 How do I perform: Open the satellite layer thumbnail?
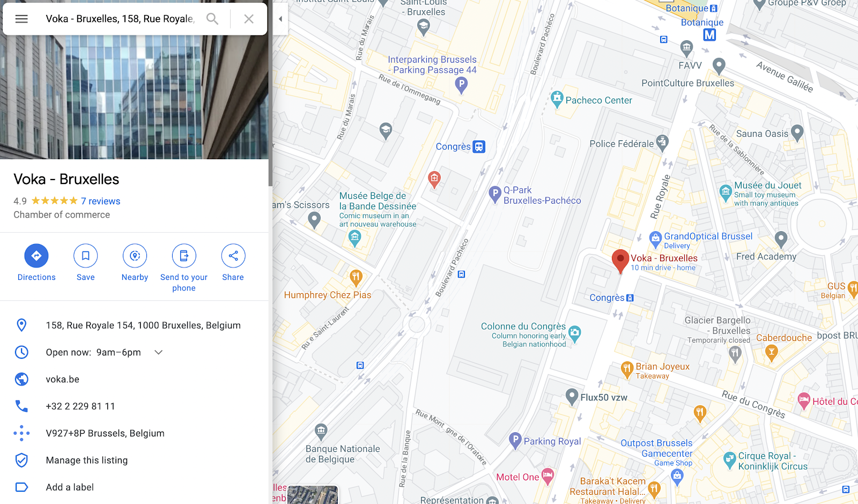click(313, 495)
